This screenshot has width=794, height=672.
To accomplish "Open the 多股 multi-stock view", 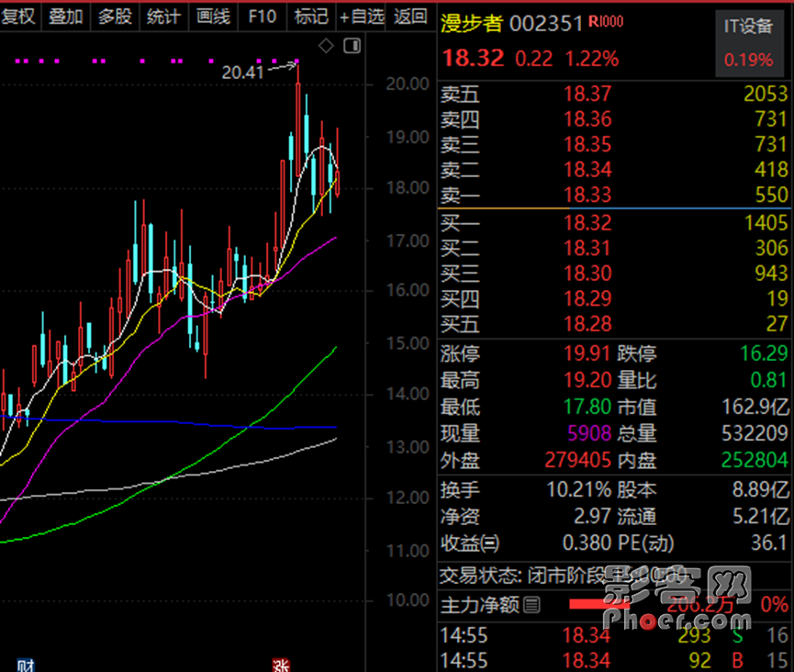I will pos(115,17).
